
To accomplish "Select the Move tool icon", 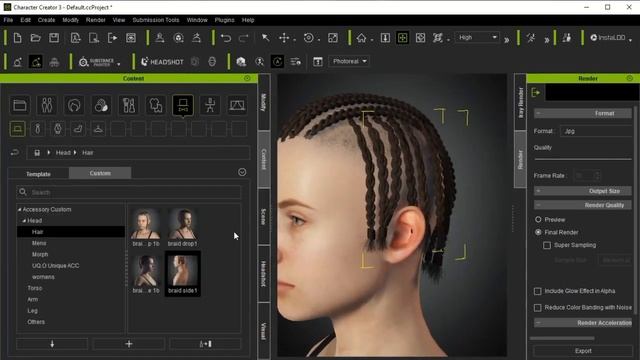I will [x=284, y=38].
